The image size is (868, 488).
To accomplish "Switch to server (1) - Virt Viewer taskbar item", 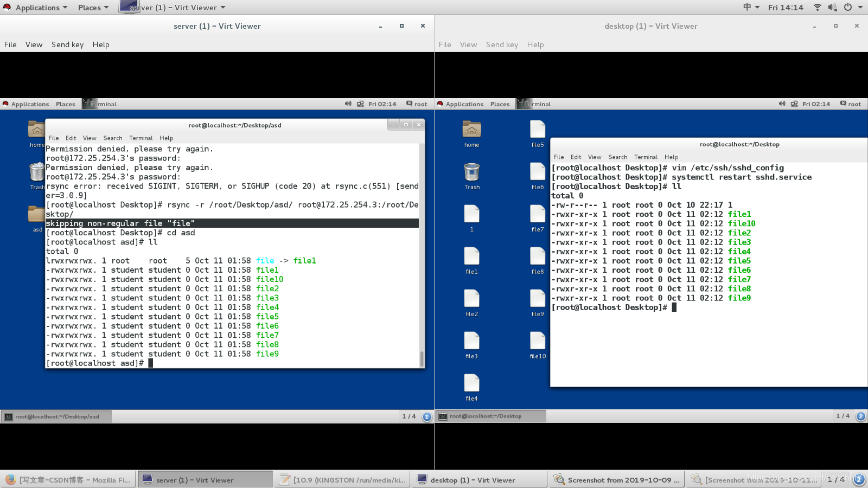I will coord(205,480).
